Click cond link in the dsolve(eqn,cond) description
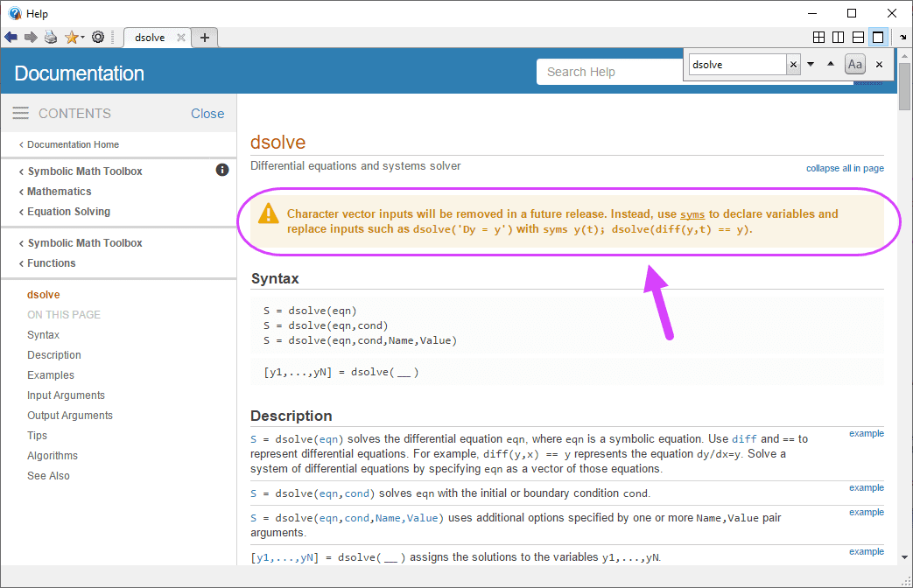This screenshot has width=913, height=588. click(357, 493)
